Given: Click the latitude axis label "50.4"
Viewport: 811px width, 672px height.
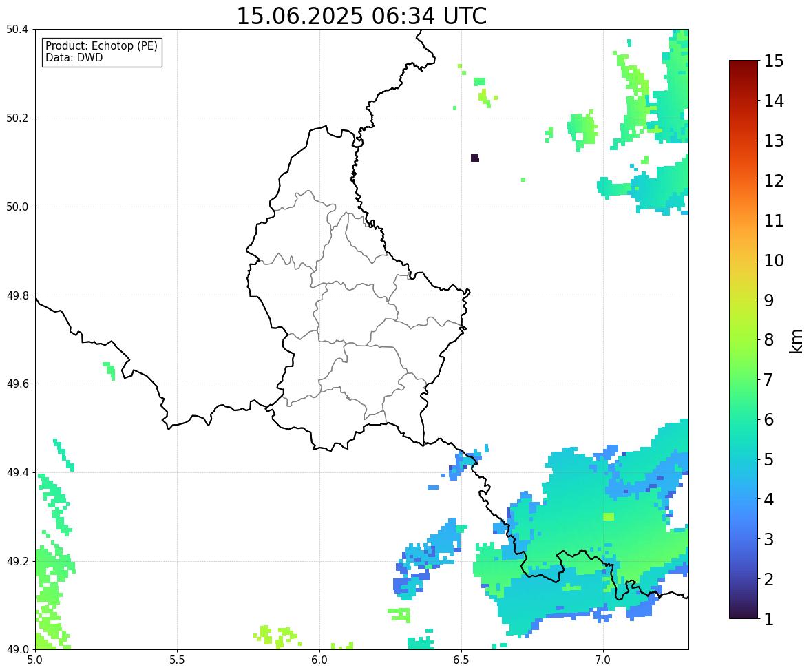Looking at the screenshot, I should click(17, 30).
